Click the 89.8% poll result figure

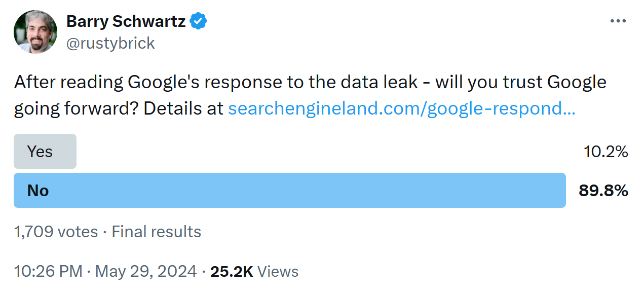point(603,191)
